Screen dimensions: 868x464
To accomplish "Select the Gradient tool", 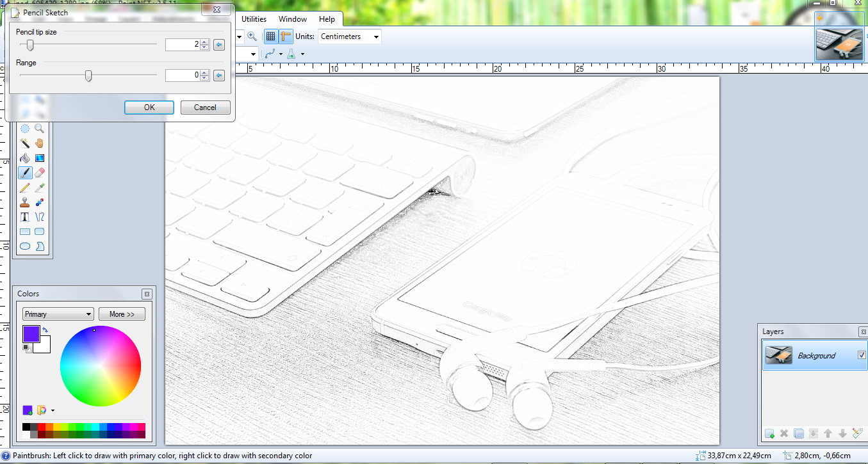I will point(40,158).
